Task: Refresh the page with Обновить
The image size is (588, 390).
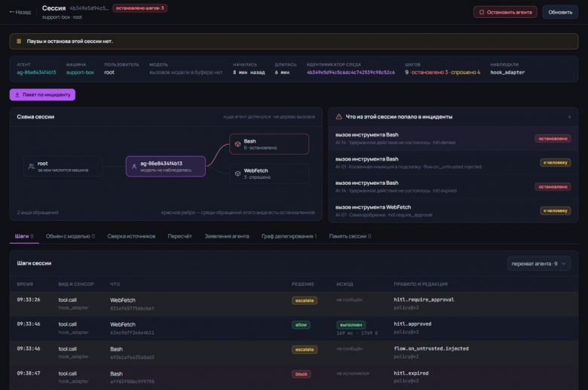Action: tap(560, 12)
